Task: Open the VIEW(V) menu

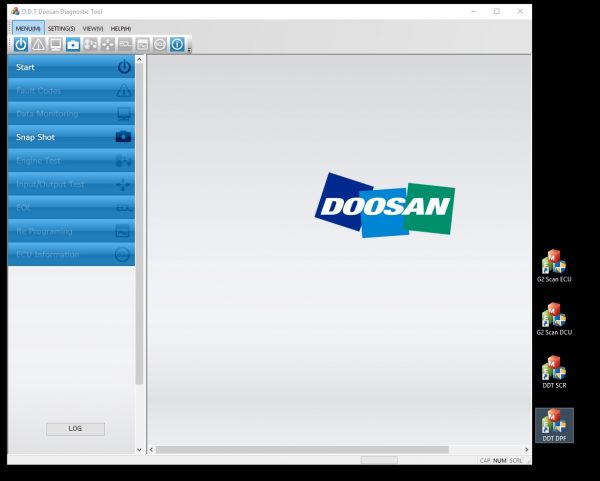Action: (x=93, y=28)
